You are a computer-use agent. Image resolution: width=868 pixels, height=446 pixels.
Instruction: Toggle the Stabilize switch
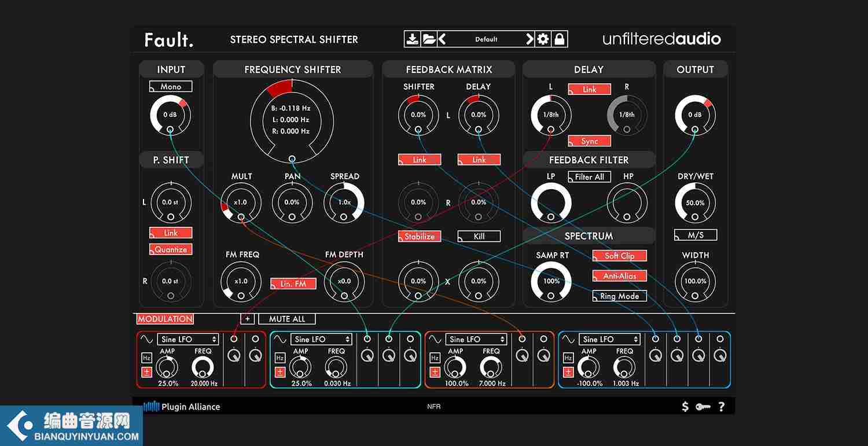420,236
